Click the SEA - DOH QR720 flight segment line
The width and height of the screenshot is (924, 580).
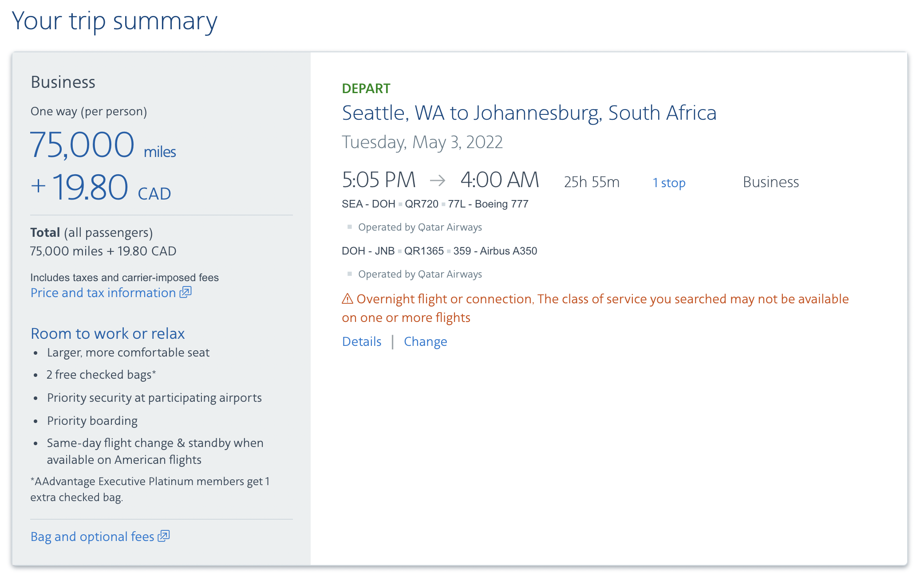click(x=435, y=204)
